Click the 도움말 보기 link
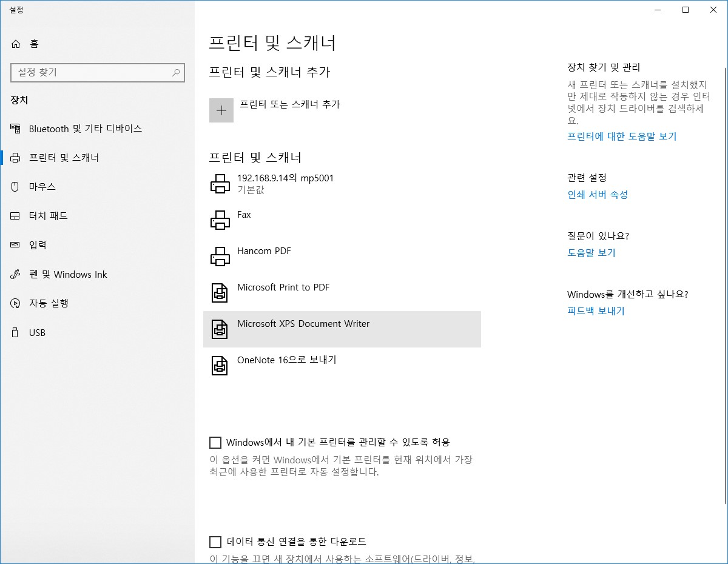728x564 pixels. (x=591, y=253)
